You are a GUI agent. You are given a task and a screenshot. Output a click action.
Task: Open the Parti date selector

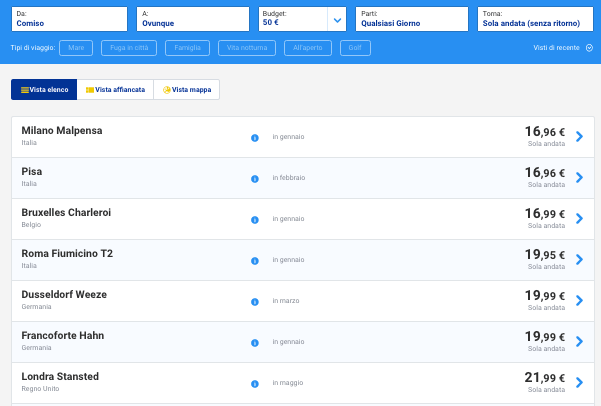tap(411, 19)
